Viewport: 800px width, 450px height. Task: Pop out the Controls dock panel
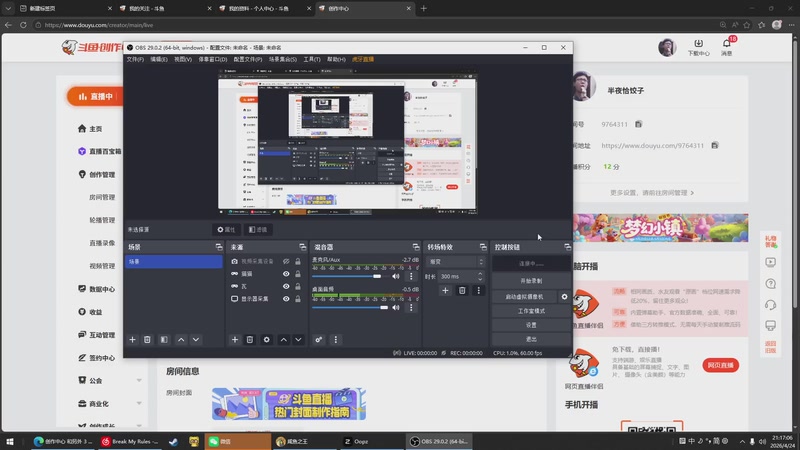click(x=567, y=247)
